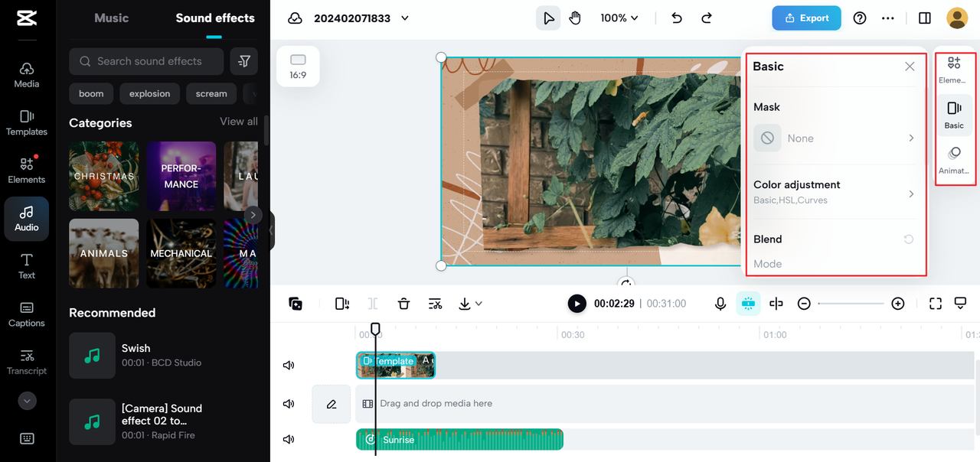The image size is (980, 462).
Task: Open the Captions panel
Action: coord(27,314)
